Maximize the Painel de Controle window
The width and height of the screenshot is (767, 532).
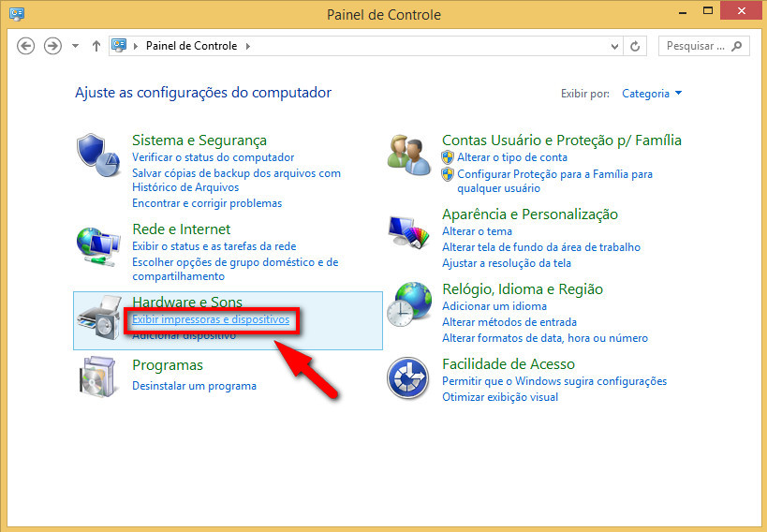coord(708,10)
